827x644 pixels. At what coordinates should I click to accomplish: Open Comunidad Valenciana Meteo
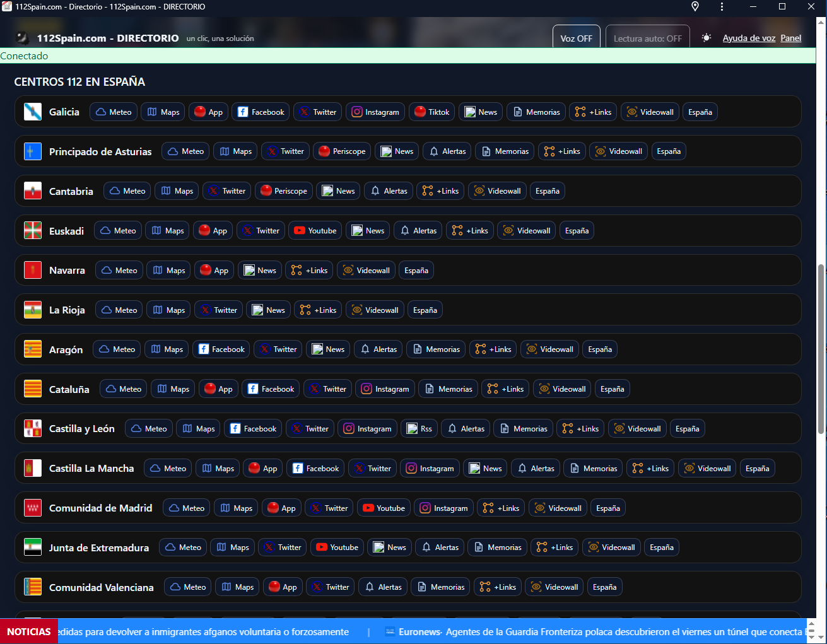(x=187, y=587)
